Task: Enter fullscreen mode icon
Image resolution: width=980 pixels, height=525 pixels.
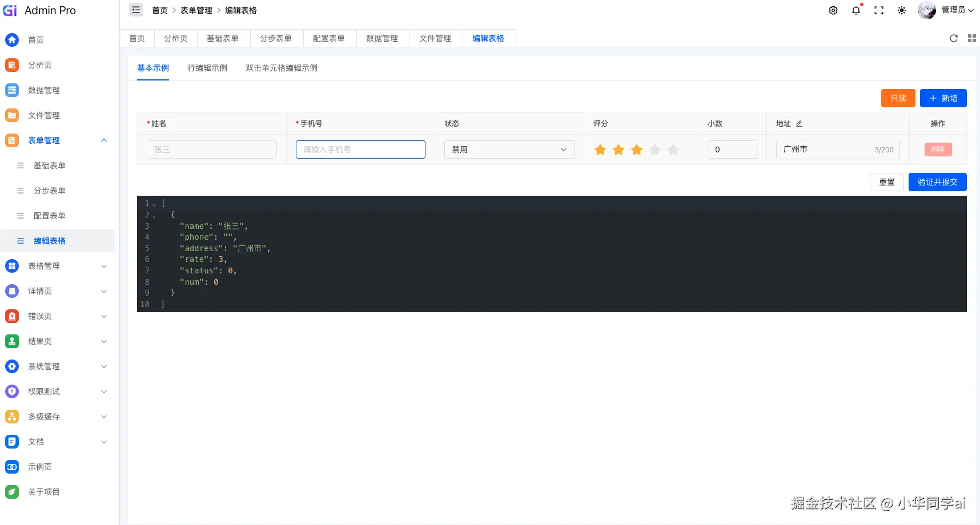Action: click(879, 10)
